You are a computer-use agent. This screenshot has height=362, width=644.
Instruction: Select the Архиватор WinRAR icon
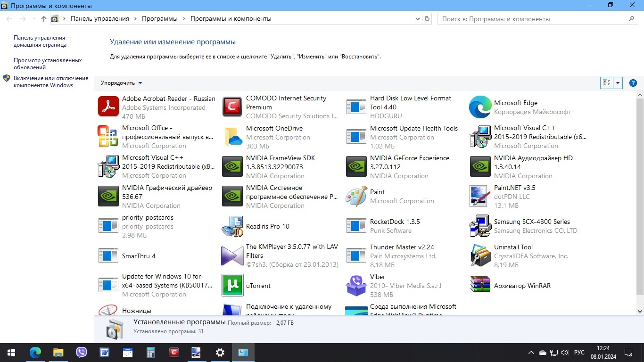tap(480, 284)
